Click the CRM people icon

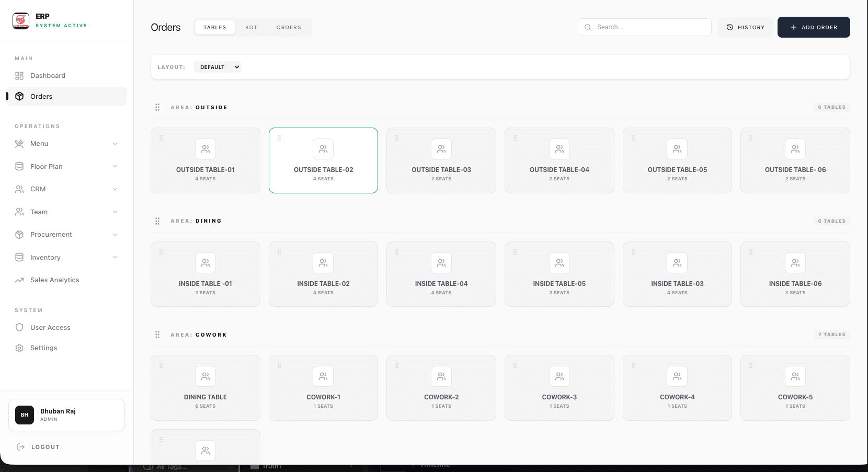click(x=19, y=189)
